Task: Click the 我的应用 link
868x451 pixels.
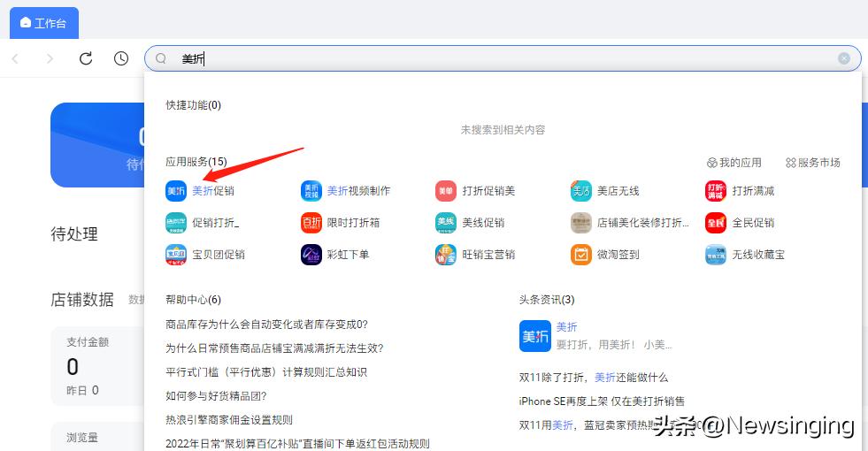Action: [x=734, y=163]
